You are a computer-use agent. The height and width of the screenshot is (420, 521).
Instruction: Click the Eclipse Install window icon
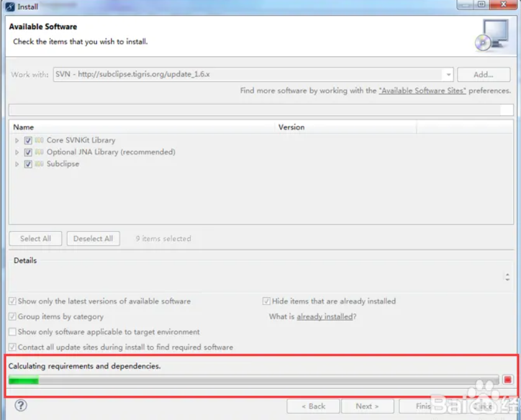(10, 6)
